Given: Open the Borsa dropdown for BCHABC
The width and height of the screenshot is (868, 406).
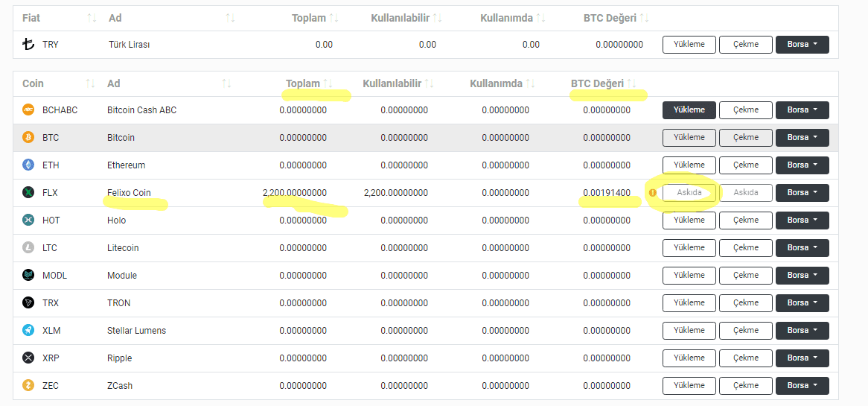Looking at the screenshot, I should [802, 110].
